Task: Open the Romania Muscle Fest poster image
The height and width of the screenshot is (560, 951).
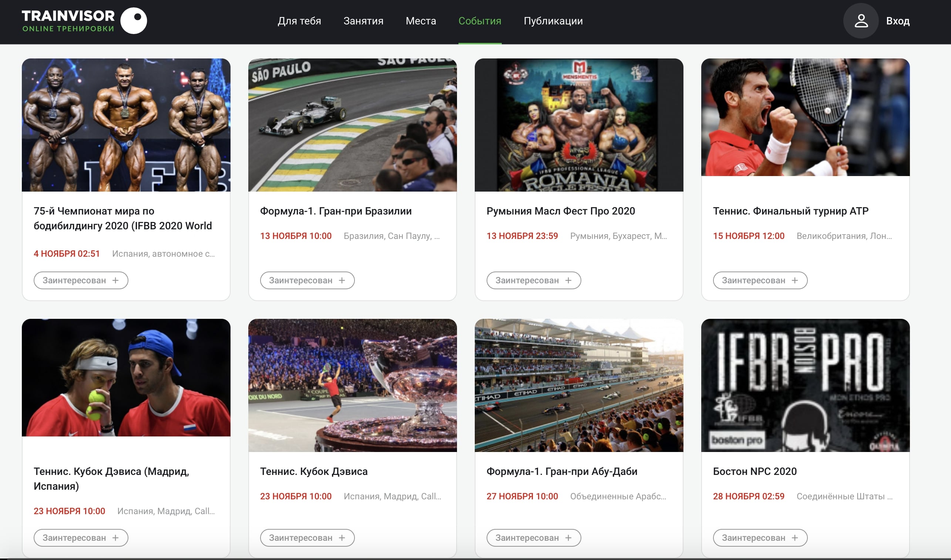Action: pyautogui.click(x=578, y=125)
